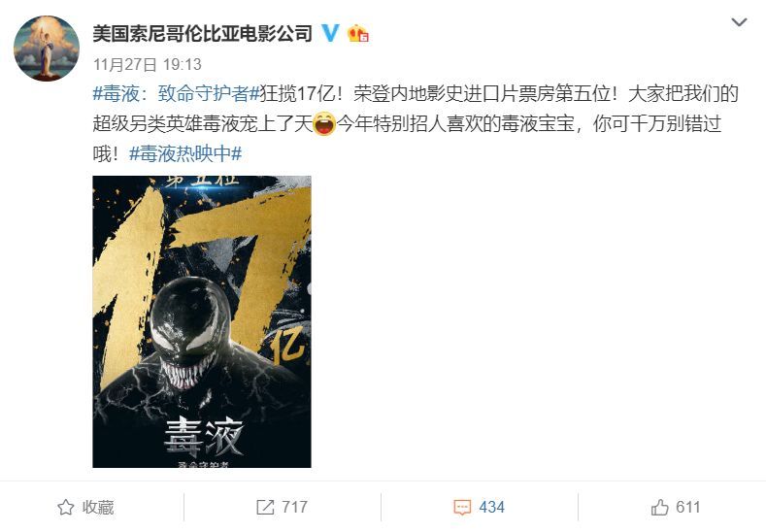Screen dimensions: 766x532
Task: Click the thumbs-up like icon
Action: [659, 507]
